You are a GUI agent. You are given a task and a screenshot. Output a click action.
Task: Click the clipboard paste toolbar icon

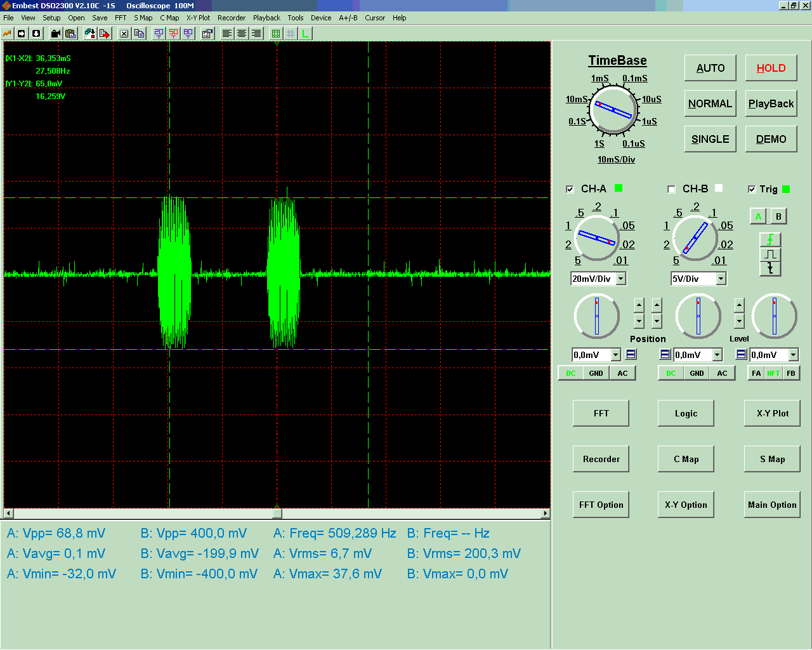[x=70, y=34]
